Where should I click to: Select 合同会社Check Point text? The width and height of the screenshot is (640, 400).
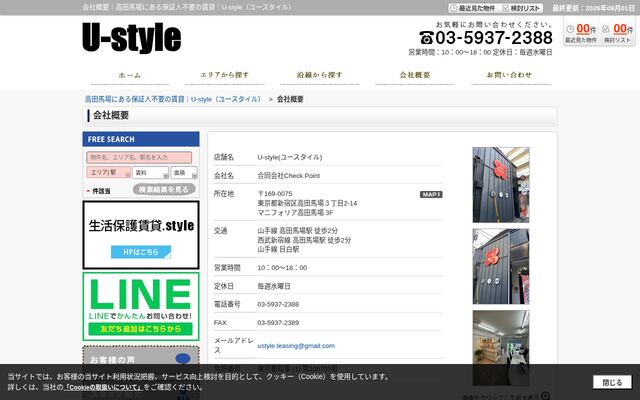pos(289,176)
